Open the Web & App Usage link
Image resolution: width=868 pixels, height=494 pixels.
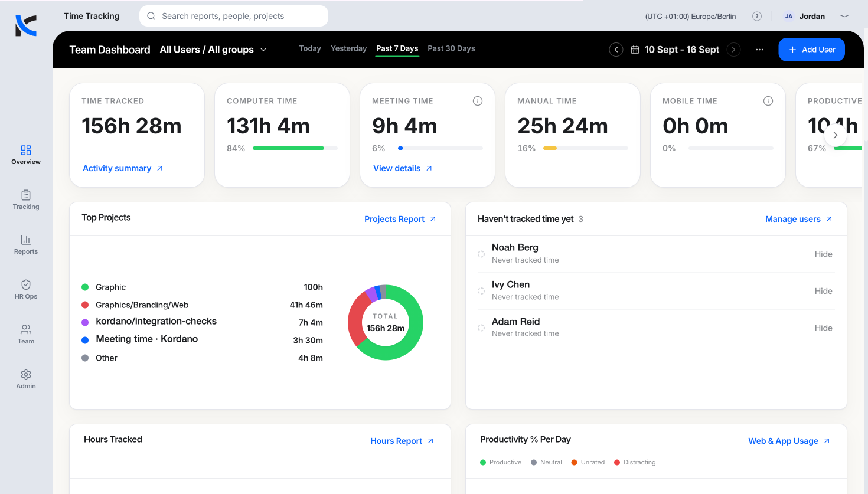point(789,441)
